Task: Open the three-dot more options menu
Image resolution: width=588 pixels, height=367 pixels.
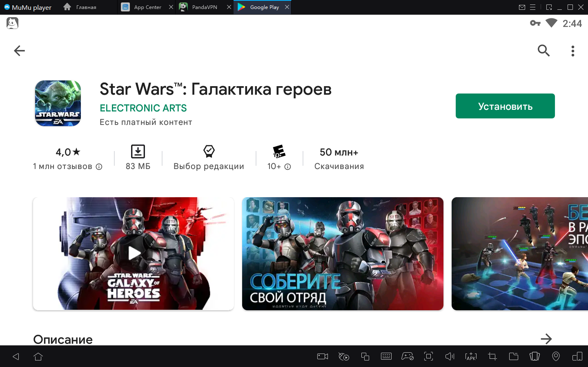Action: 572,51
